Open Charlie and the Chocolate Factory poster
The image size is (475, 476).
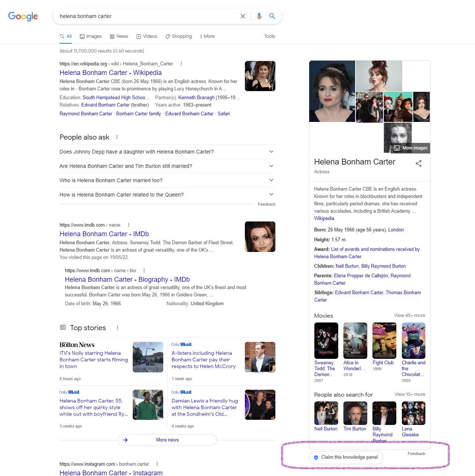tap(414, 341)
